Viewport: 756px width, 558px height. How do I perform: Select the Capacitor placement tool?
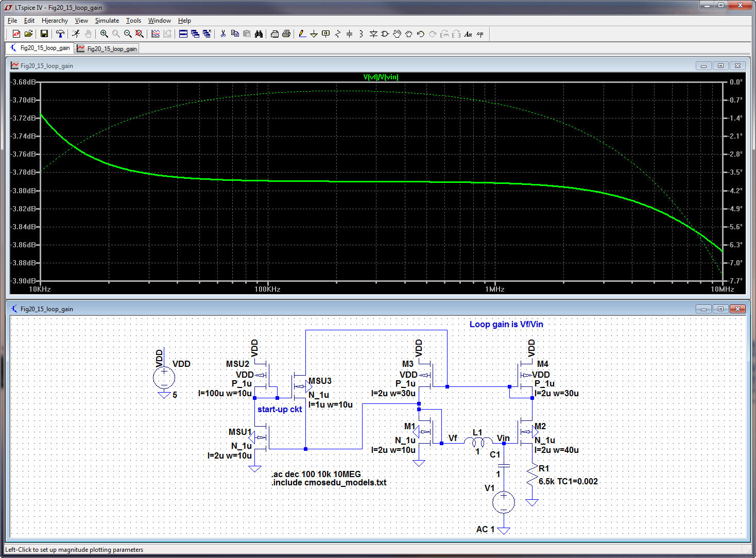click(x=350, y=34)
